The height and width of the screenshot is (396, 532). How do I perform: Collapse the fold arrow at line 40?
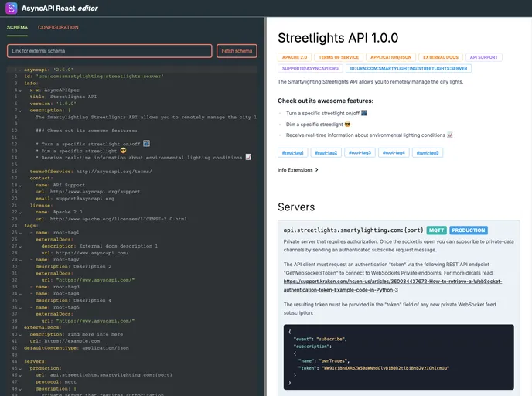point(20,335)
